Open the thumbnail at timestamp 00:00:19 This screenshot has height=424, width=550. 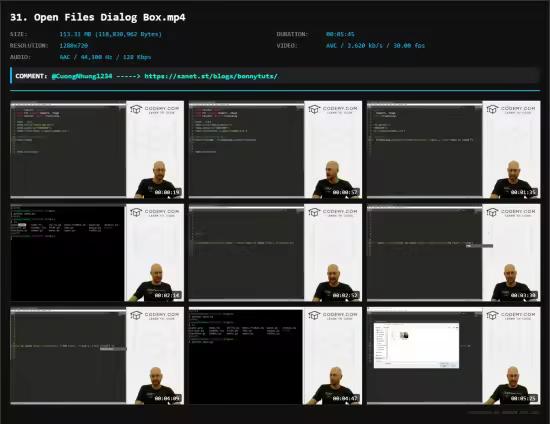pos(97,149)
